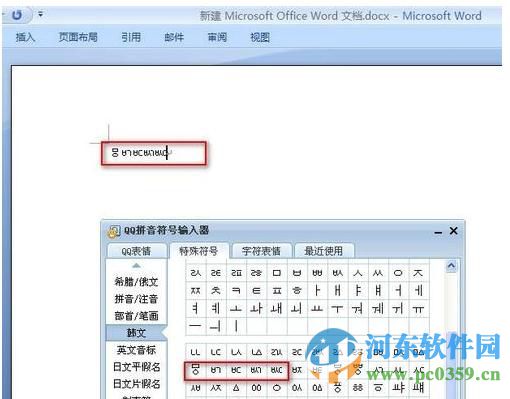Choose the ㅢ vowel symbol
Image resolution: width=510 pixels, height=399 pixels.
point(216,326)
